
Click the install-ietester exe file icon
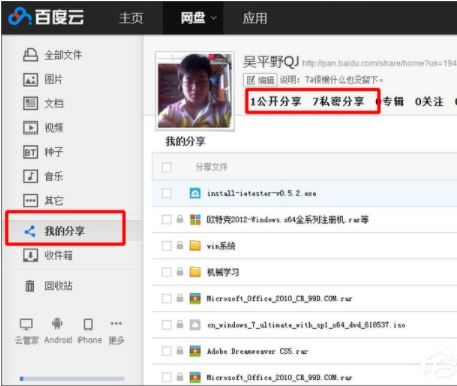point(195,193)
